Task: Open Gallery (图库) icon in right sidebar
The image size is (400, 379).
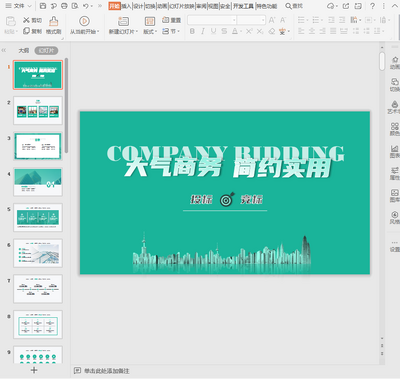Action: (395, 196)
